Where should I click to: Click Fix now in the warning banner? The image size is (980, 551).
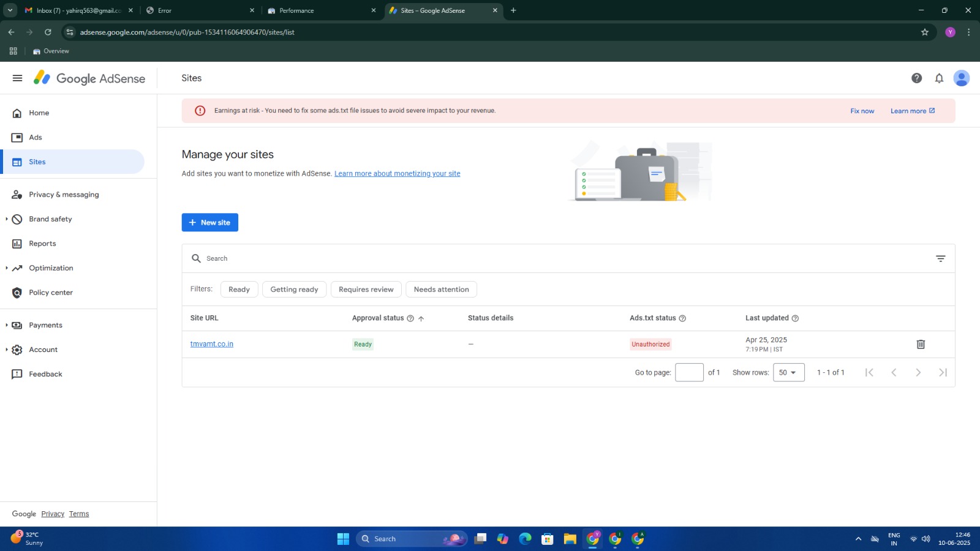pos(862,111)
